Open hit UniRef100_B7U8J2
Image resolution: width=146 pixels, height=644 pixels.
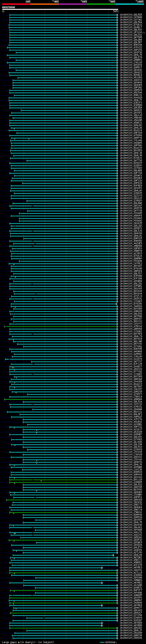(131, 25)
